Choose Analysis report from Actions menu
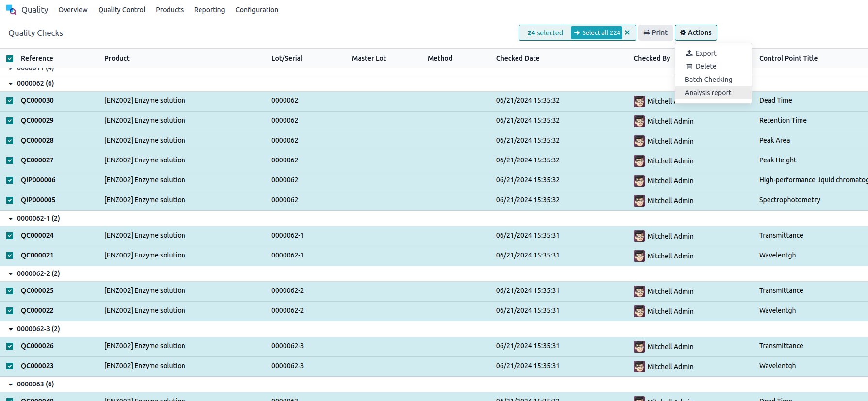The height and width of the screenshot is (401, 868). click(707, 93)
